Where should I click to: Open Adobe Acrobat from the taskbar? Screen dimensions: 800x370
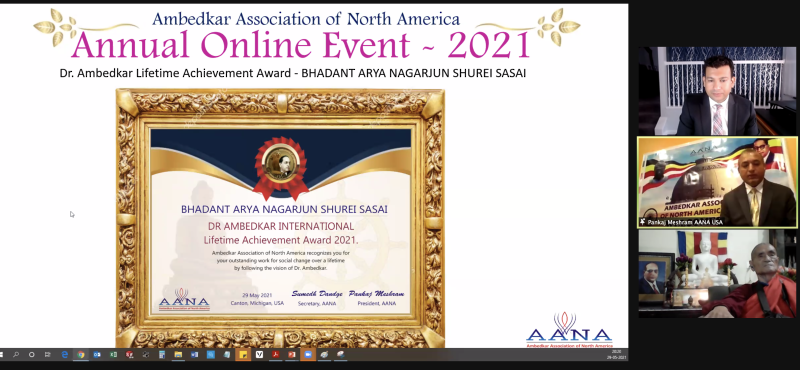pyautogui.click(x=276, y=355)
